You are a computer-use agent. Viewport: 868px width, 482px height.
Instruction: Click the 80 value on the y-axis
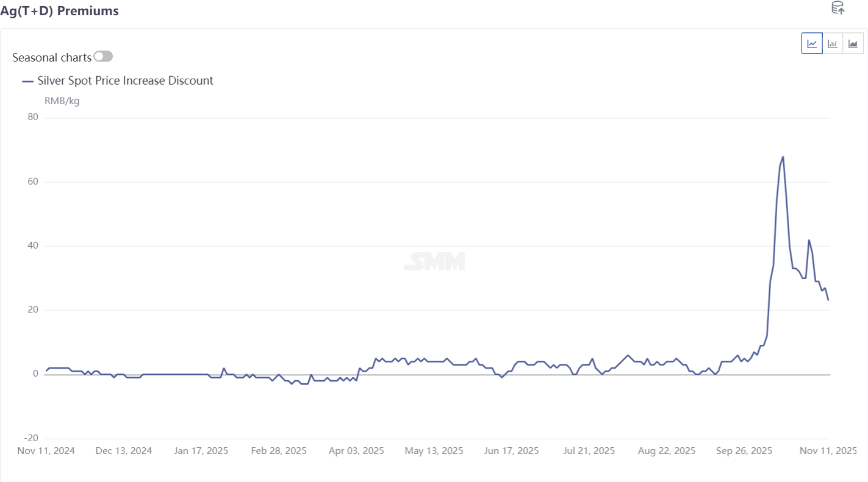(32, 118)
